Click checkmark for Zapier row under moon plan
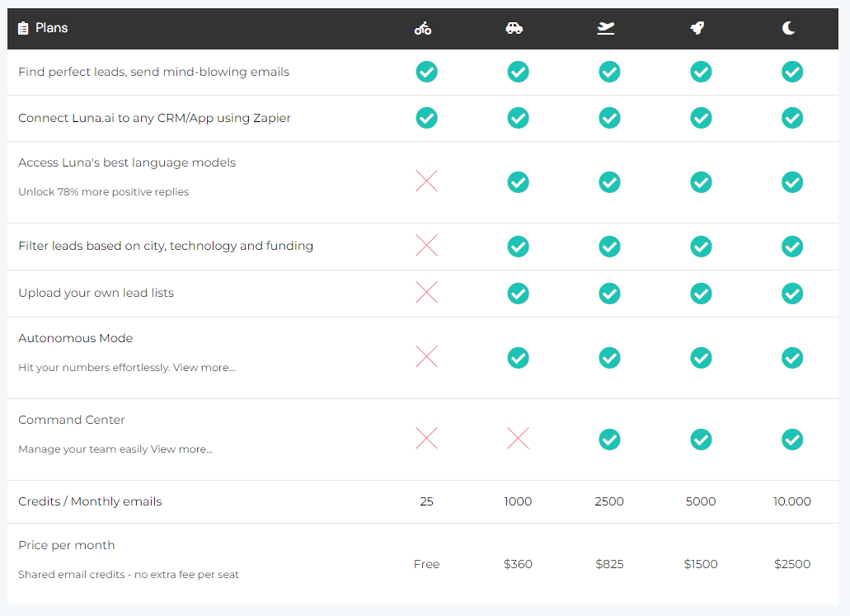 click(x=792, y=118)
